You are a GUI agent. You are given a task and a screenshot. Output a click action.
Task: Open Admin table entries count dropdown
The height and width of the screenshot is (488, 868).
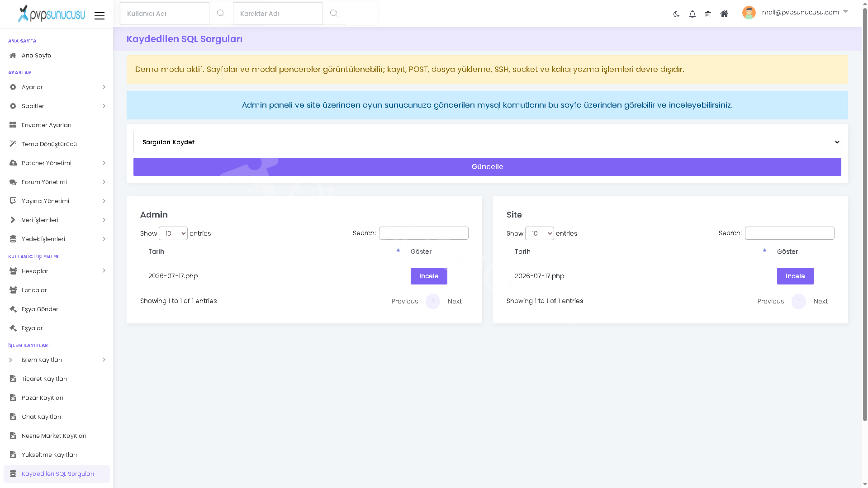click(173, 233)
